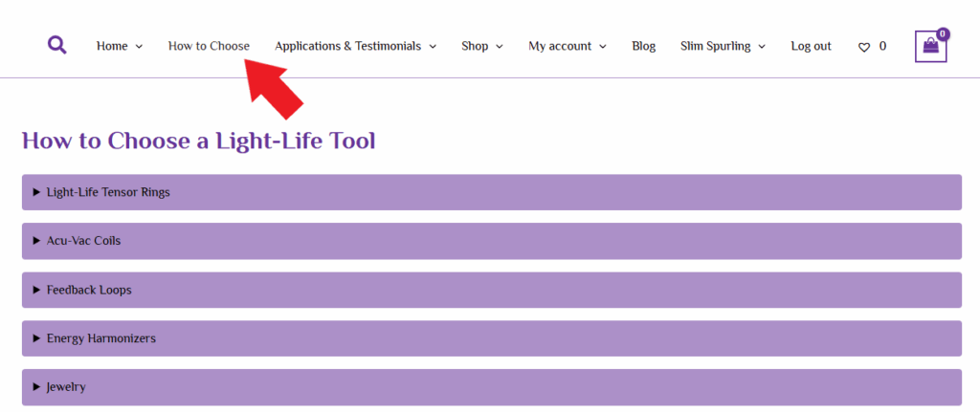This screenshot has height=412, width=980.
Task: Expand Light-Life Tensor Rings section
Action: (x=492, y=192)
